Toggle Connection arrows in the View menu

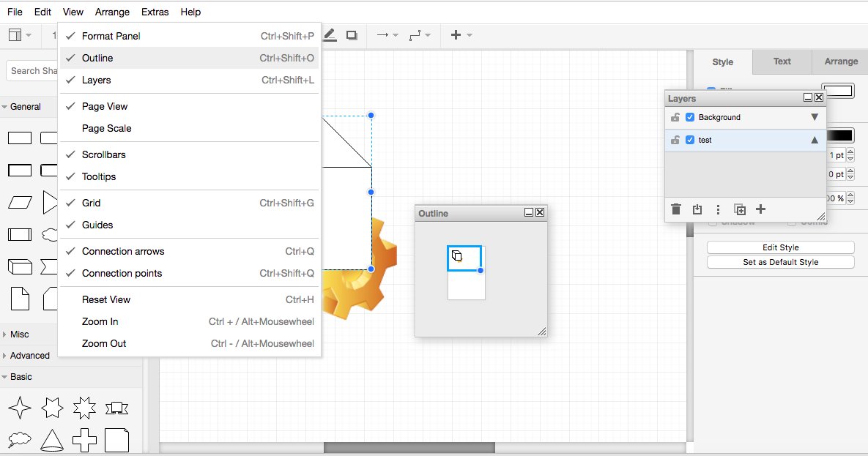(x=189, y=251)
